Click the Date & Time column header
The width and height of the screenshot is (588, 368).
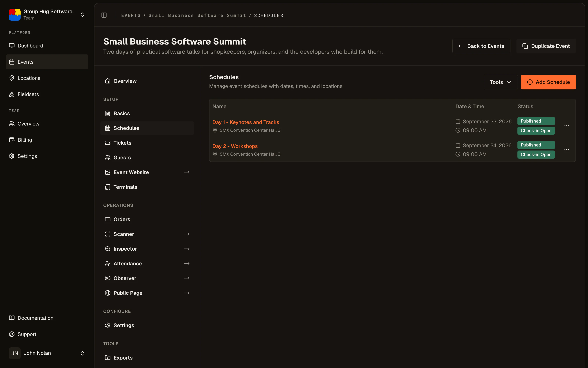(x=470, y=106)
